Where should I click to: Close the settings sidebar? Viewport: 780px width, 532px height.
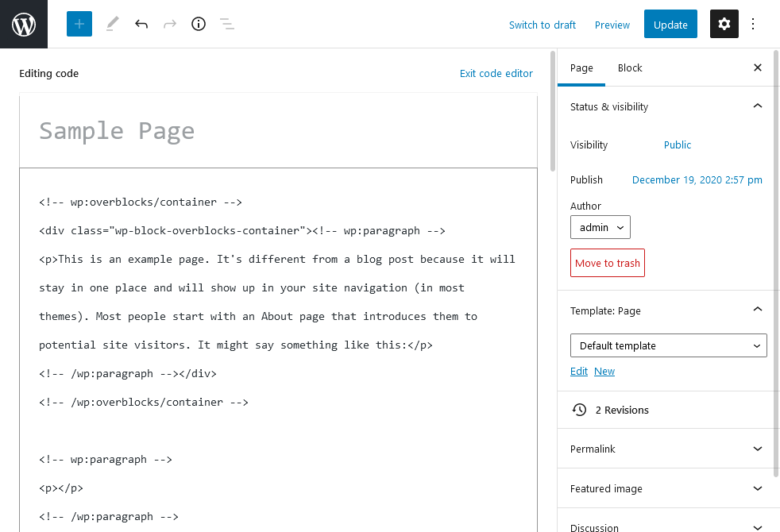point(758,67)
